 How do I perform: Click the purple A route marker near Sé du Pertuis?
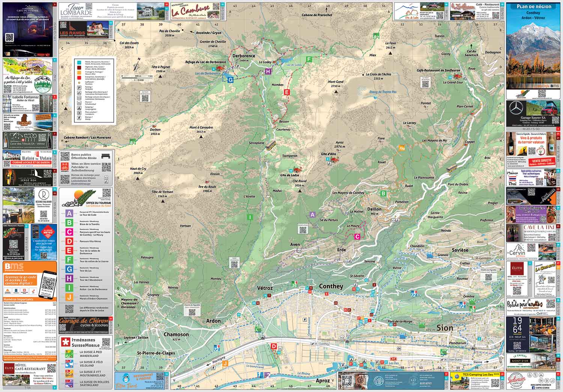[312, 215]
